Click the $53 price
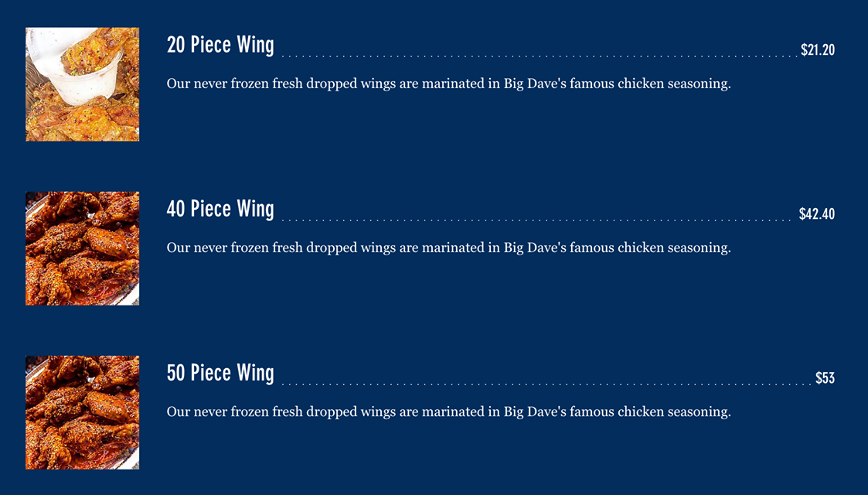868x495 pixels. pos(825,378)
